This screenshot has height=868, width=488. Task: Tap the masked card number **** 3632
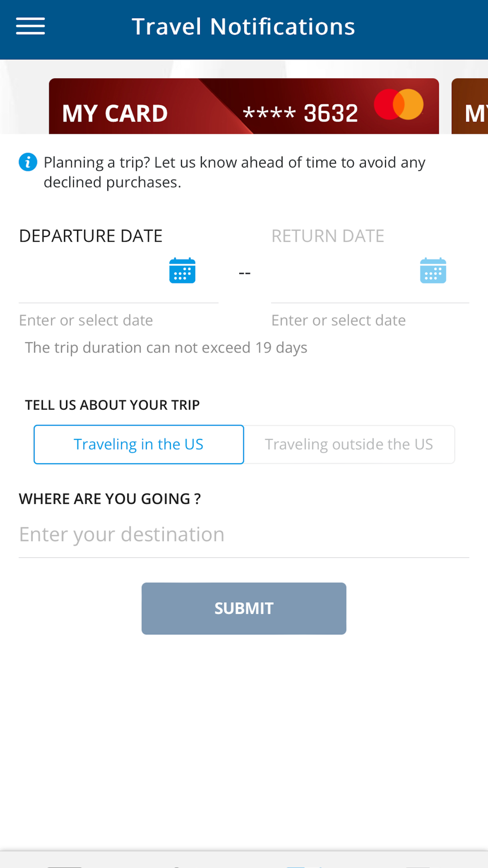click(300, 113)
